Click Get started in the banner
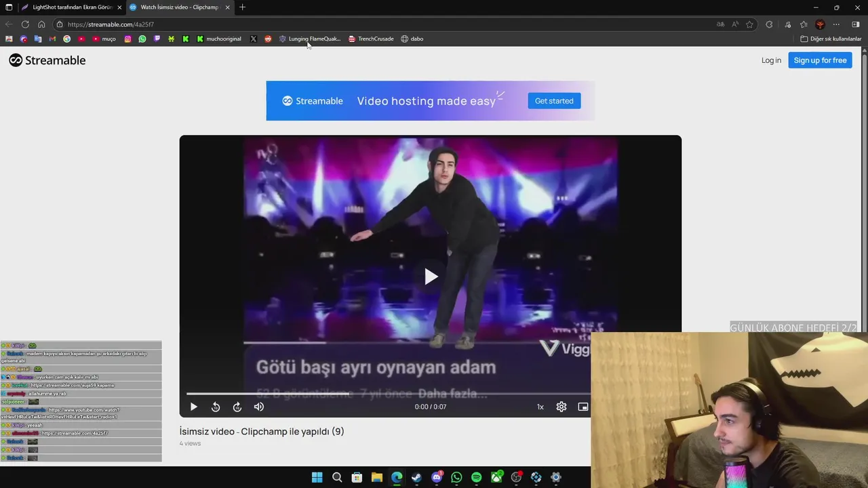 pyautogui.click(x=554, y=101)
